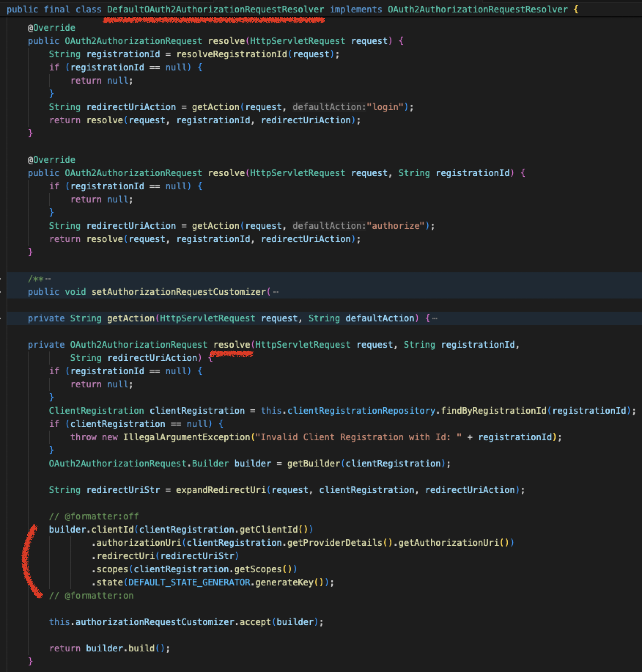Expand the collapsed getAction method body ellipsis

pyautogui.click(x=435, y=318)
